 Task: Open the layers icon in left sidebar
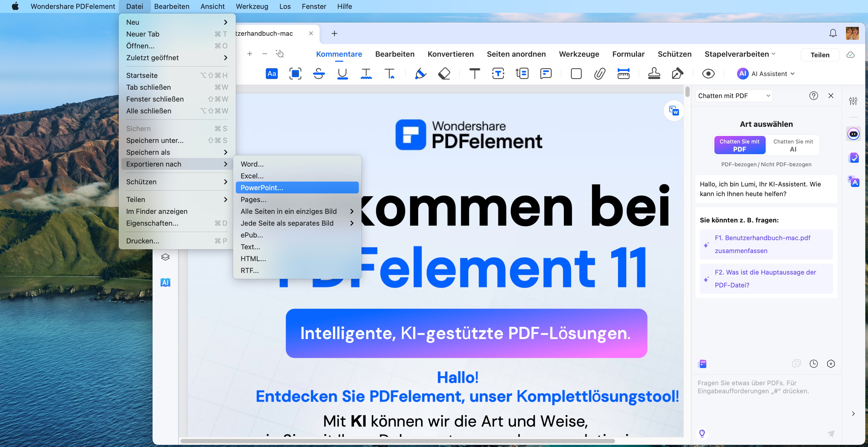pos(165,257)
